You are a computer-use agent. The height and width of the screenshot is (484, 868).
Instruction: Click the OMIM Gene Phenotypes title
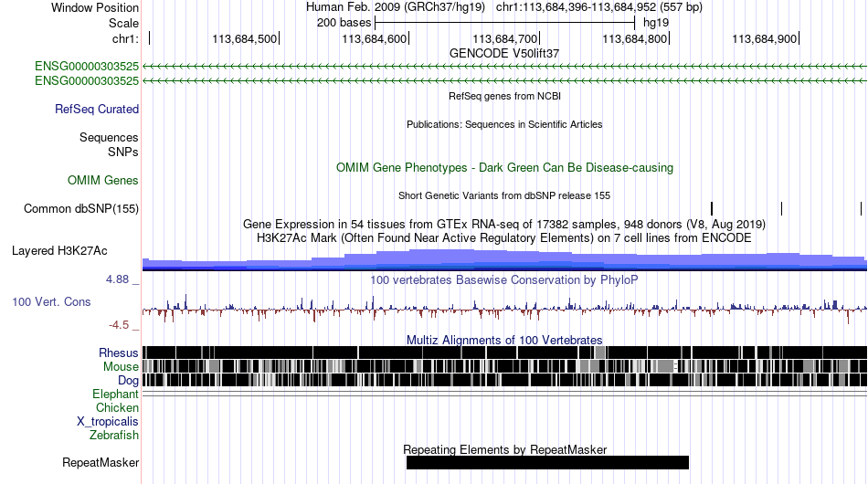coord(504,168)
